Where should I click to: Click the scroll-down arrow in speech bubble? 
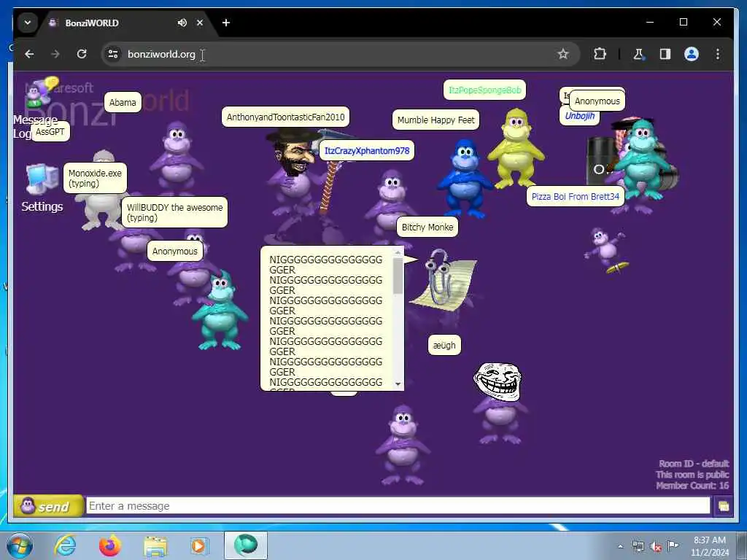(398, 384)
